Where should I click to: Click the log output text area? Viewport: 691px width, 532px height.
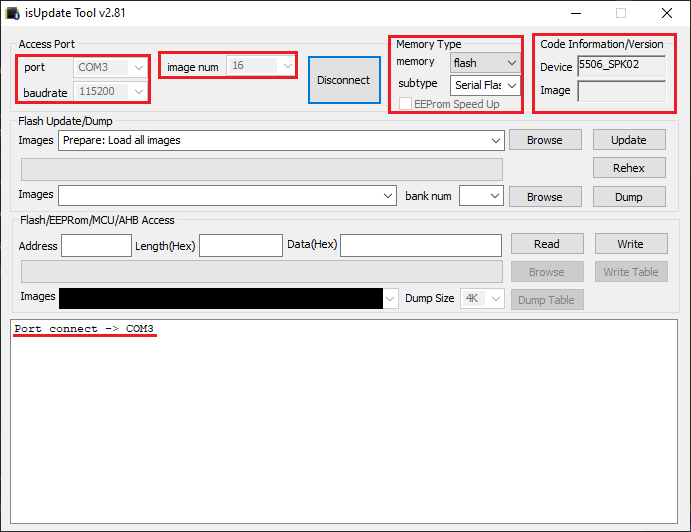click(x=344, y=422)
